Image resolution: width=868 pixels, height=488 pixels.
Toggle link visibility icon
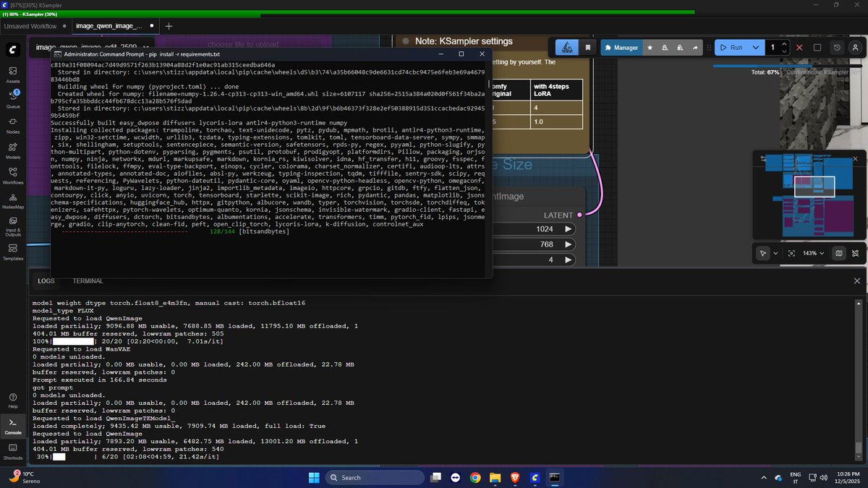(855, 253)
